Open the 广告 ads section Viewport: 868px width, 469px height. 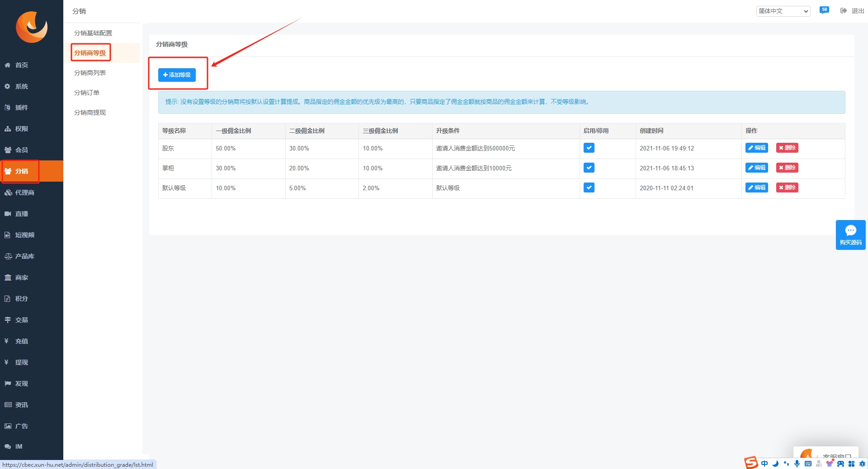tap(32, 426)
